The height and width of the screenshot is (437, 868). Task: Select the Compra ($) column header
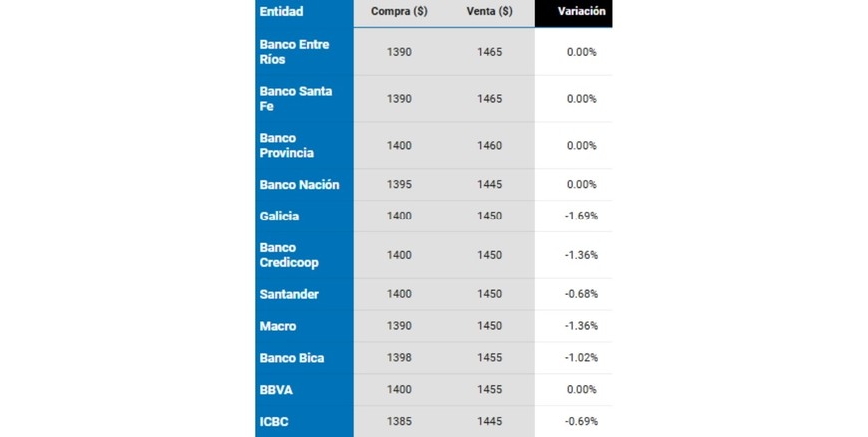click(398, 12)
